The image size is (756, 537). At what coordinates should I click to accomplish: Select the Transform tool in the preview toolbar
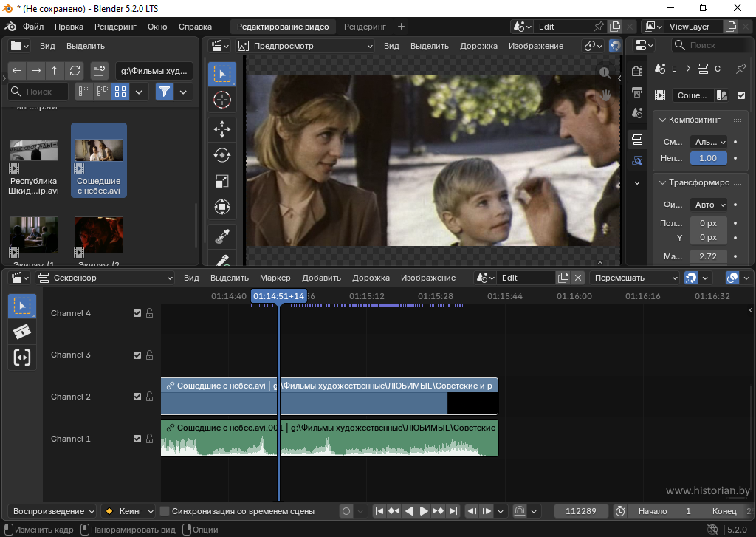coord(221,207)
